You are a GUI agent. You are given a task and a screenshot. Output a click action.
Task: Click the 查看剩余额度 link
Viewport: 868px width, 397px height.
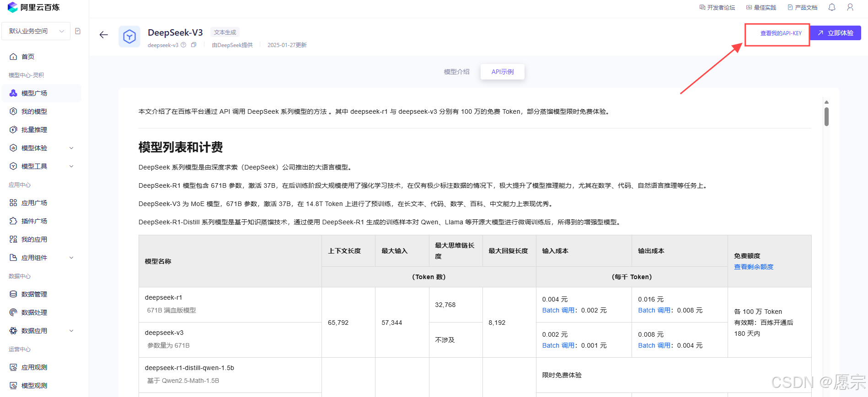(x=754, y=267)
